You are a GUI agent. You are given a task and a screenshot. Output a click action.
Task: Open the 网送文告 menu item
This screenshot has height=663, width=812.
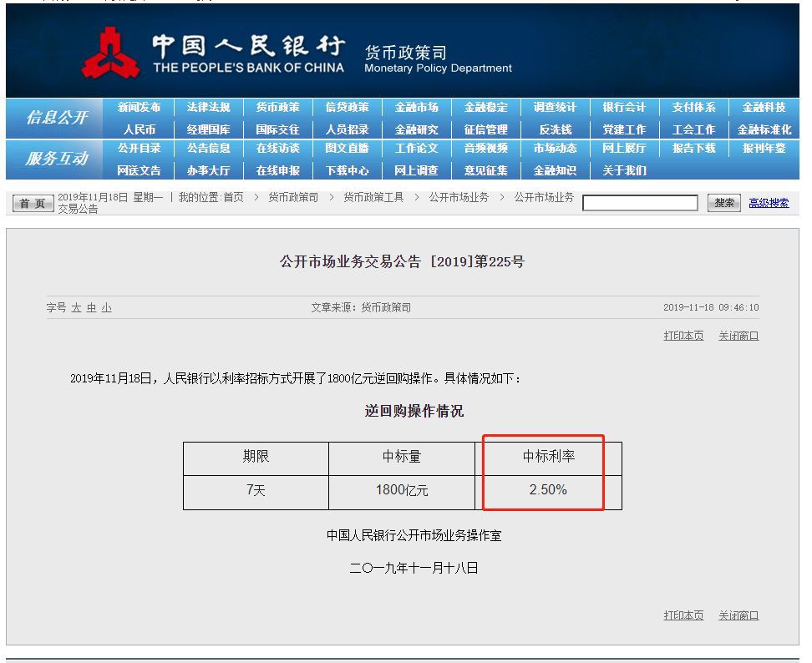(139, 171)
